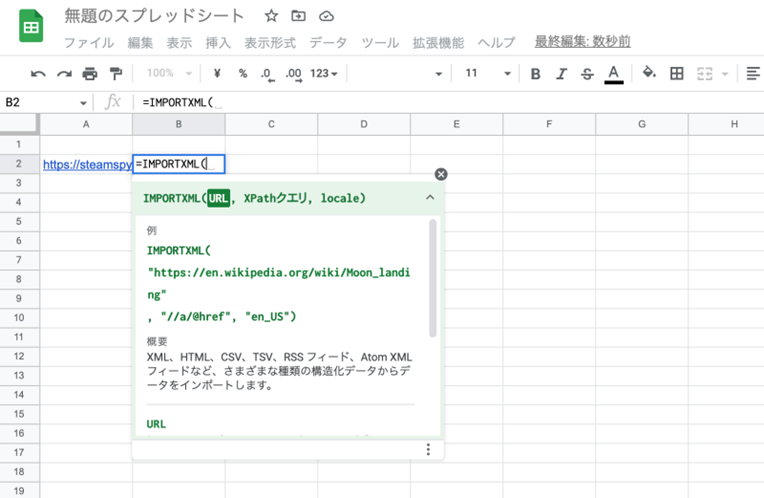Select column A header

pos(86,124)
